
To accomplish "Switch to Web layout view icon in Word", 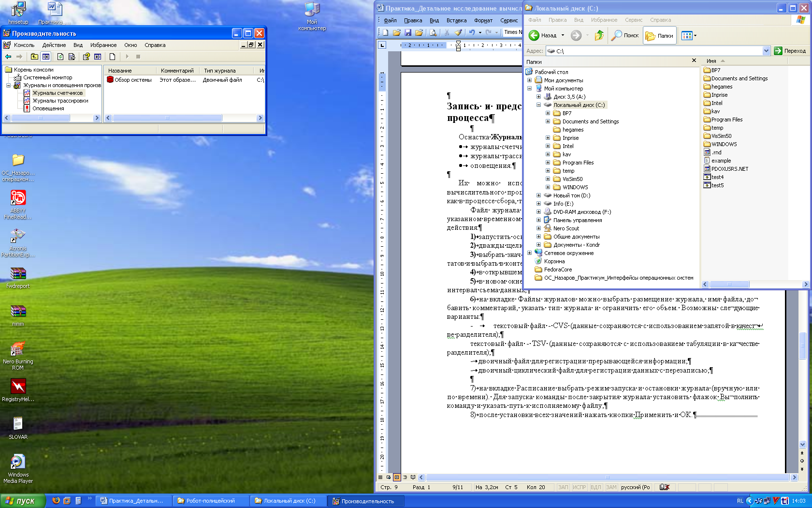I will [389, 477].
